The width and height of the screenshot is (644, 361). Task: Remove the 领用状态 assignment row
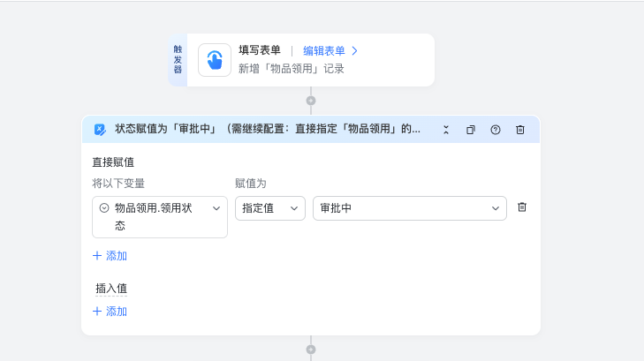click(x=522, y=207)
